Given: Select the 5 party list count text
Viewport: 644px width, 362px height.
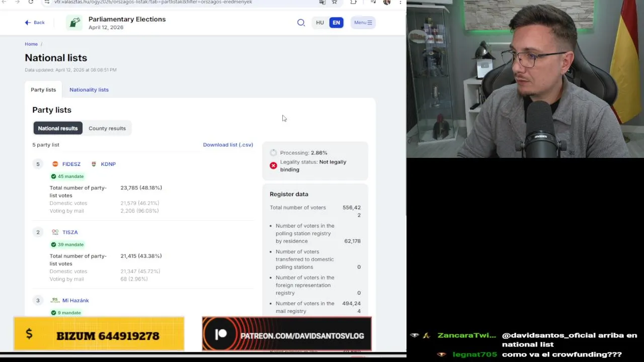Looking at the screenshot, I should (x=46, y=145).
